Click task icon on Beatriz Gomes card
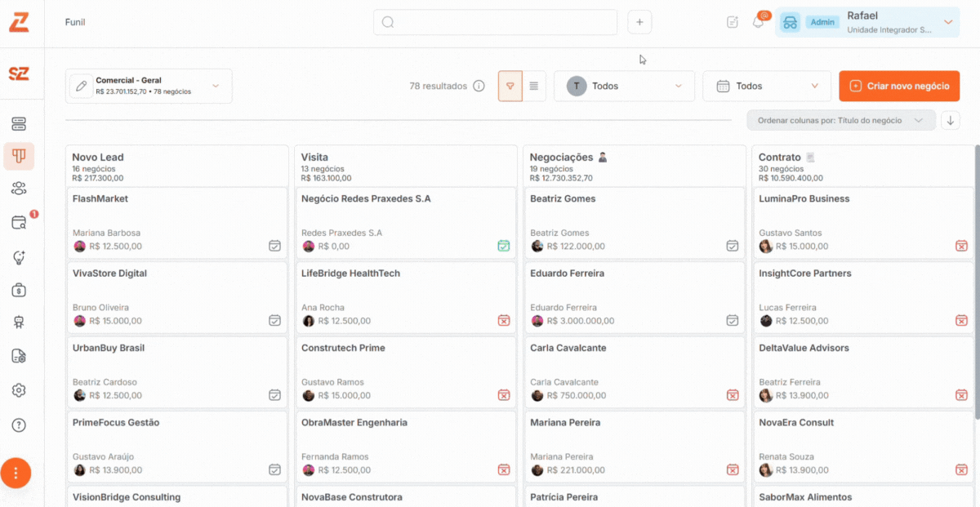This screenshot has height=507, width=980. pyautogui.click(x=733, y=246)
